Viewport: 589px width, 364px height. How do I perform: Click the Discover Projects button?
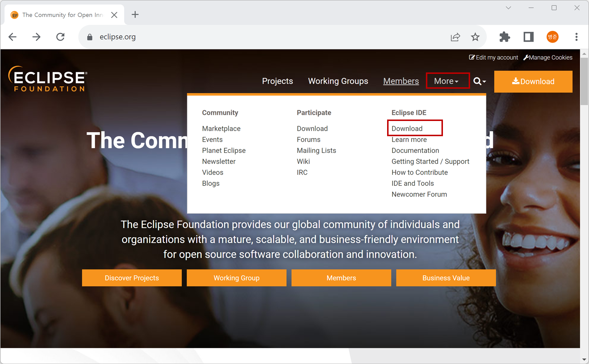pos(132,278)
